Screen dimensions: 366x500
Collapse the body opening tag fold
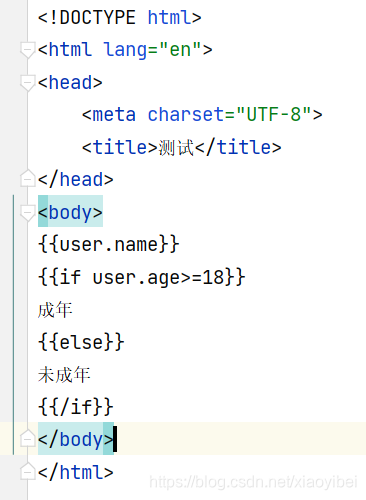pos(27,213)
